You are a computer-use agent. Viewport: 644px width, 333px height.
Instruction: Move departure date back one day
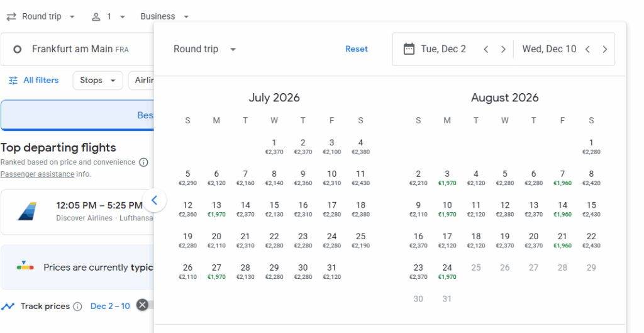pos(486,49)
